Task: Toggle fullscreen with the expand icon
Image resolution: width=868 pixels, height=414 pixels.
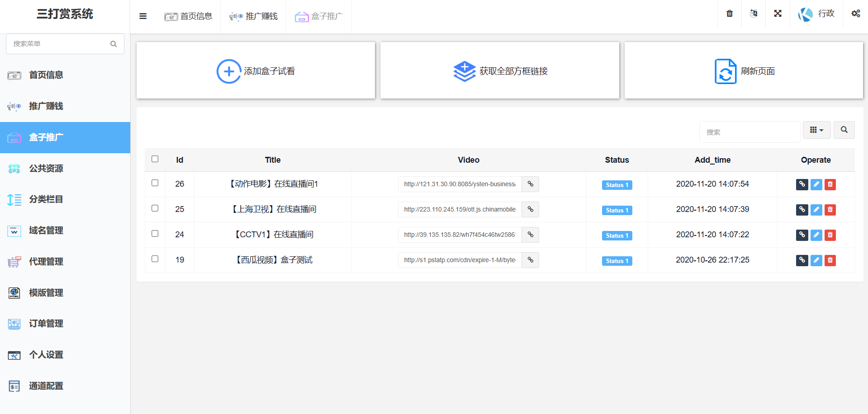Action: (778, 14)
